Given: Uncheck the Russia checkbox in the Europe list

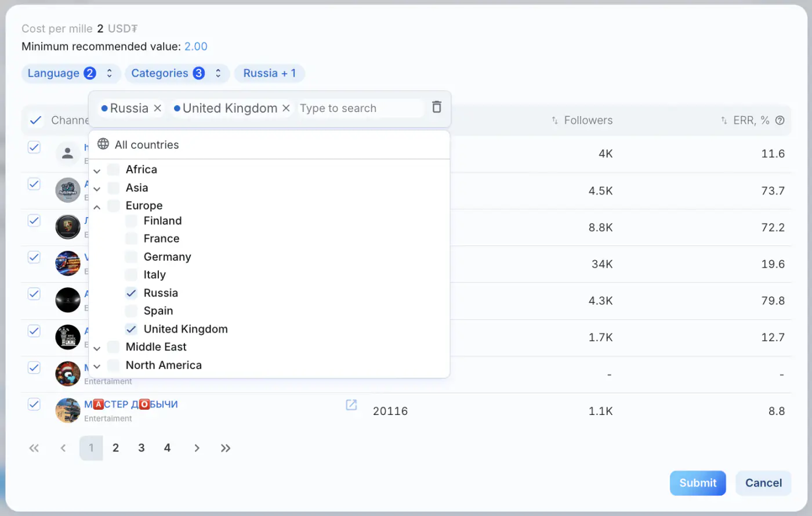Looking at the screenshot, I should (x=132, y=293).
